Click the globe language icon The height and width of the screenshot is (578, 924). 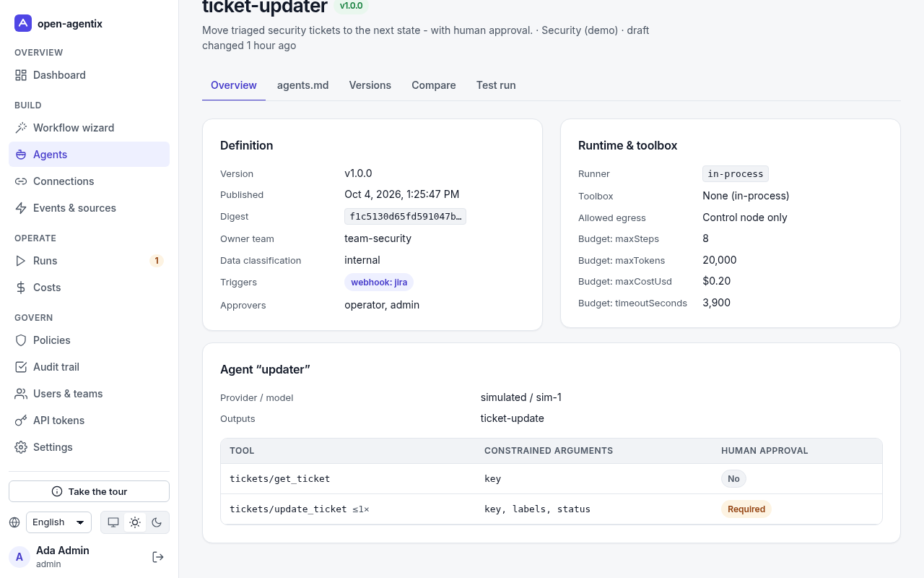[14, 522]
